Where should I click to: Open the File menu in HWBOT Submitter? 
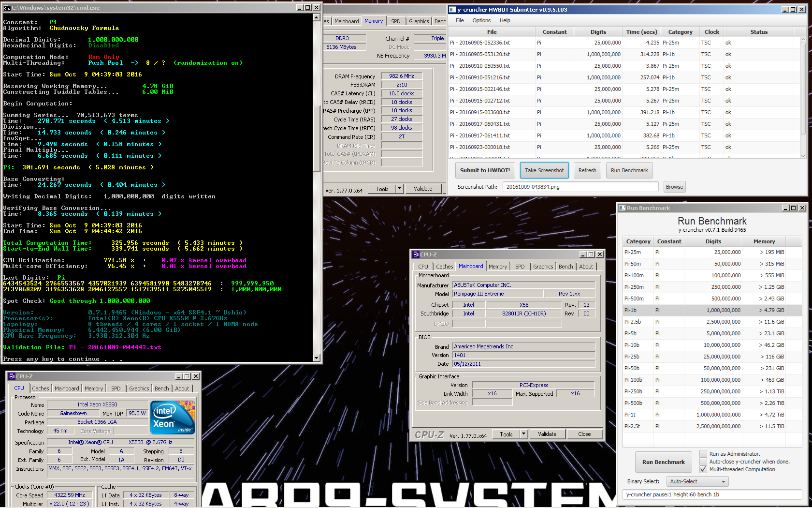click(x=460, y=20)
